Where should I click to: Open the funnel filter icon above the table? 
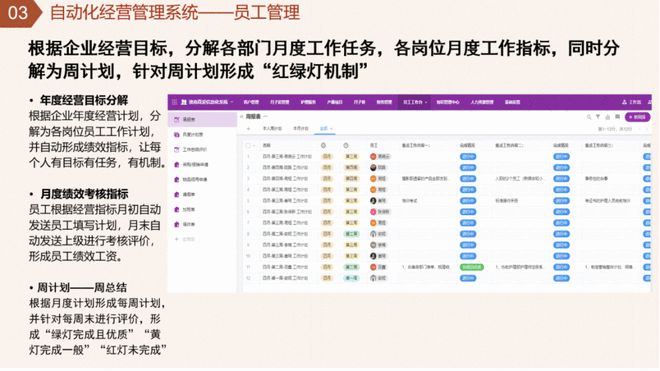(x=598, y=117)
